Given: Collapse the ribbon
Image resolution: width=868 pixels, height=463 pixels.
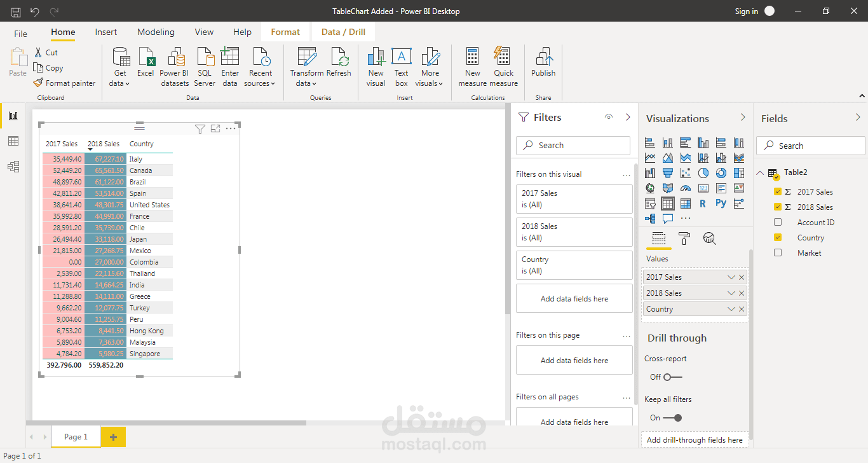Looking at the screenshot, I should [x=862, y=96].
